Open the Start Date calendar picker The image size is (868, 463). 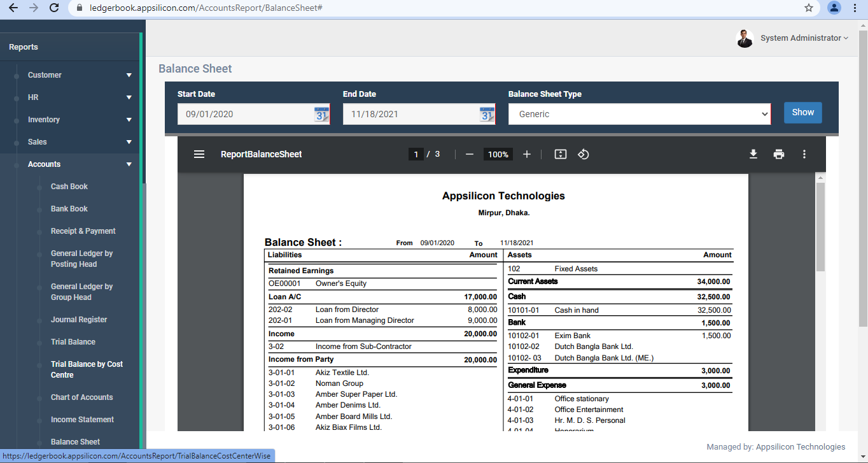pos(321,115)
